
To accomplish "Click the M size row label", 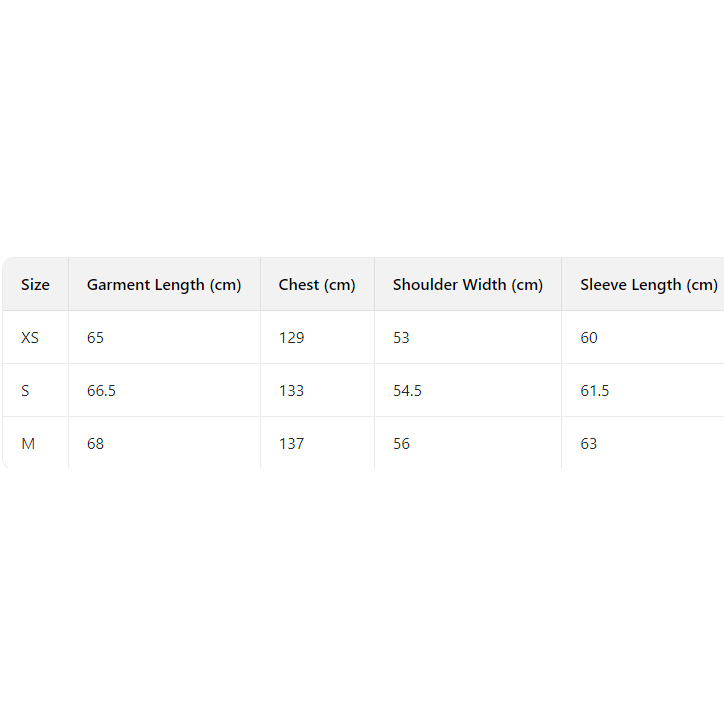I will (x=28, y=444).
